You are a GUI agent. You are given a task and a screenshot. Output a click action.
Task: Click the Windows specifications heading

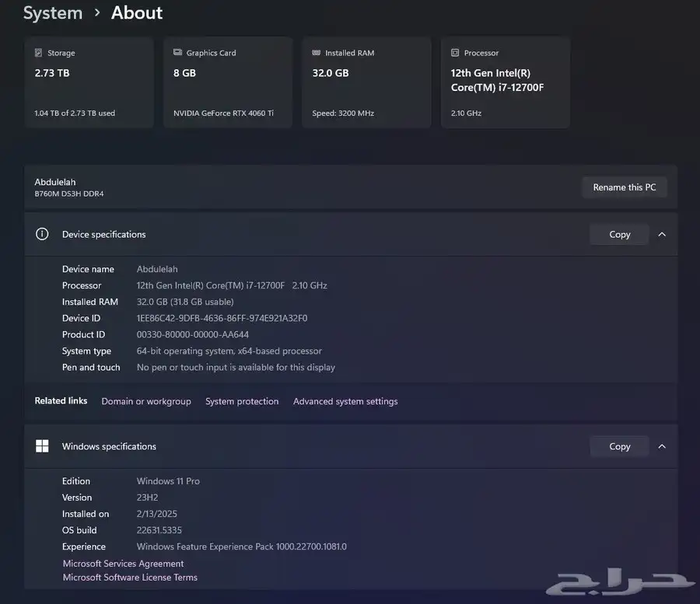click(x=109, y=446)
